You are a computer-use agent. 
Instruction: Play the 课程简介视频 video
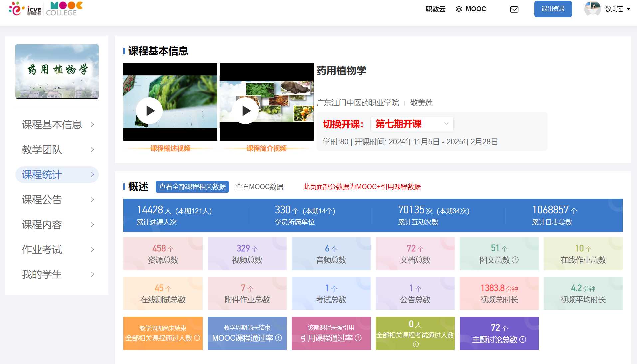pyautogui.click(x=246, y=111)
